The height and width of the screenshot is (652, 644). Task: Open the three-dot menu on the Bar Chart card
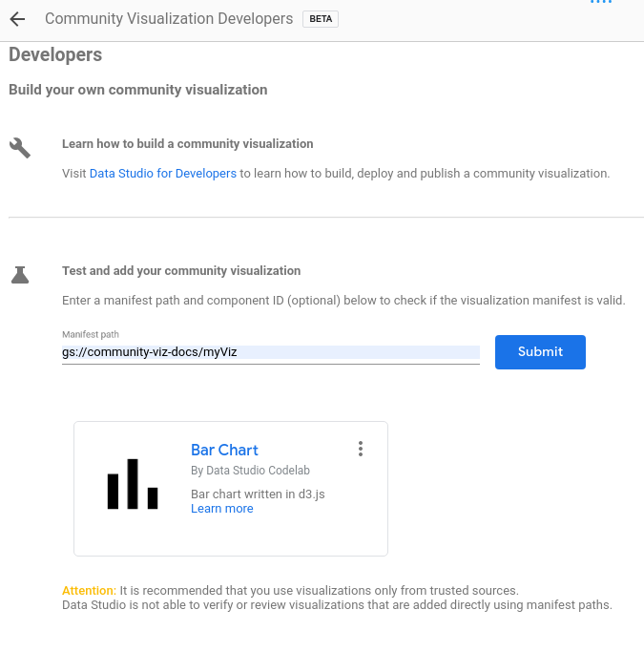click(360, 449)
